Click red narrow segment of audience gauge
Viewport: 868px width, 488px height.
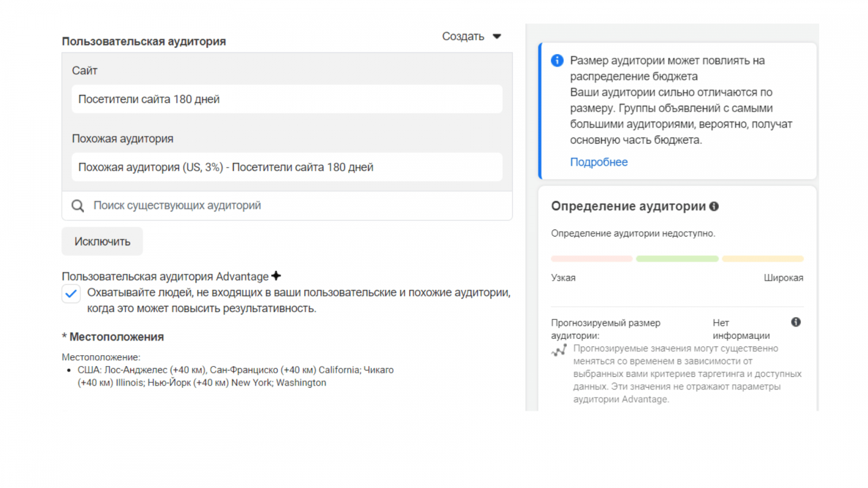592,259
